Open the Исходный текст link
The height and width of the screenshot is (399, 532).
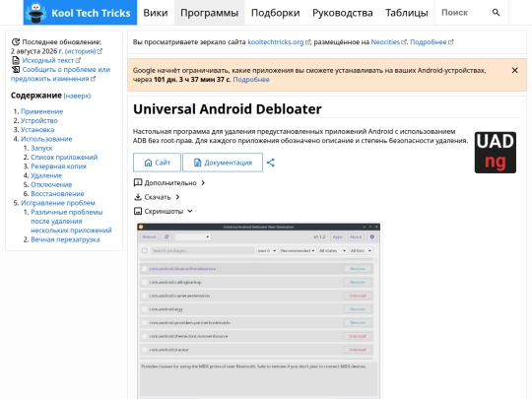click(x=51, y=60)
